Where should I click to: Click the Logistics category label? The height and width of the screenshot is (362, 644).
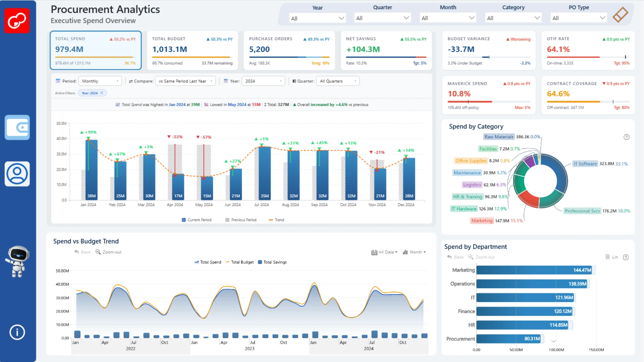click(x=472, y=185)
